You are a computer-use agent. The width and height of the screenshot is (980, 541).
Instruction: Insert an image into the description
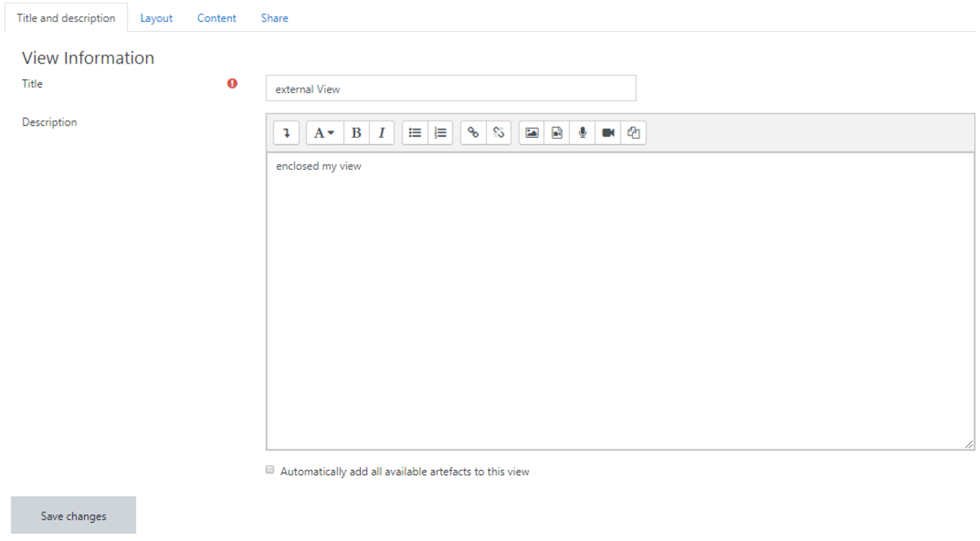click(x=532, y=133)
